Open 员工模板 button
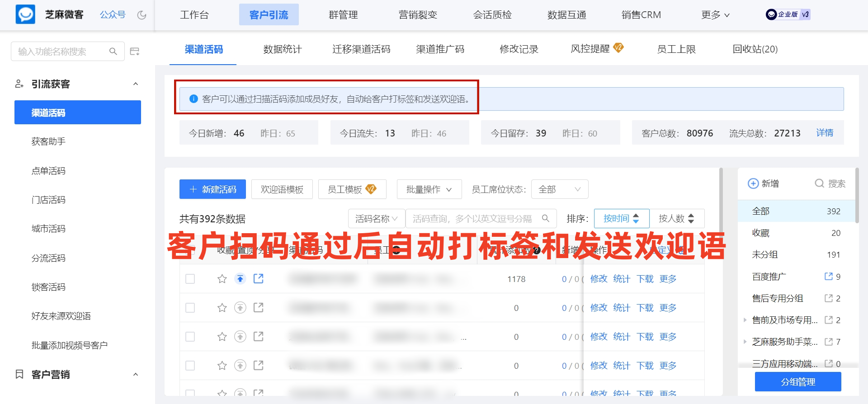Image resolution: width=868 pixels, height=404 pixels. pos(352,189)
